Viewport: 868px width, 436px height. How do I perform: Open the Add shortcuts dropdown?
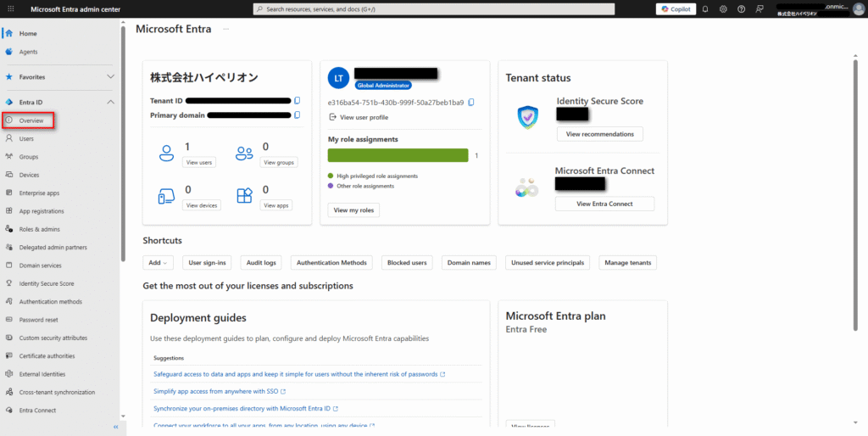[159, 263]
